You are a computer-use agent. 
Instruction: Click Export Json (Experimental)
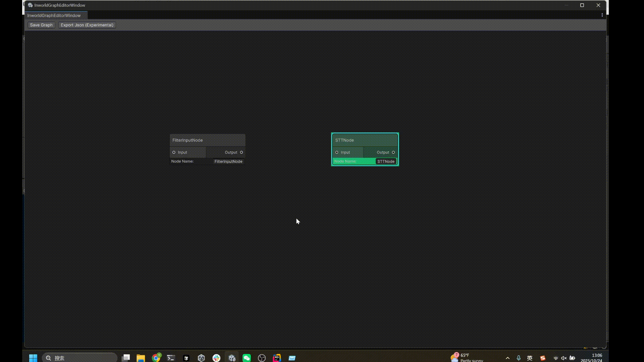pyautogui.click(x=87, y=25)
